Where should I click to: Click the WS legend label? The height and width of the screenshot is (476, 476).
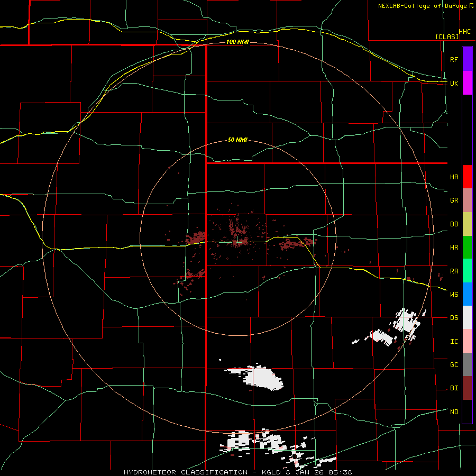(454, 294)
